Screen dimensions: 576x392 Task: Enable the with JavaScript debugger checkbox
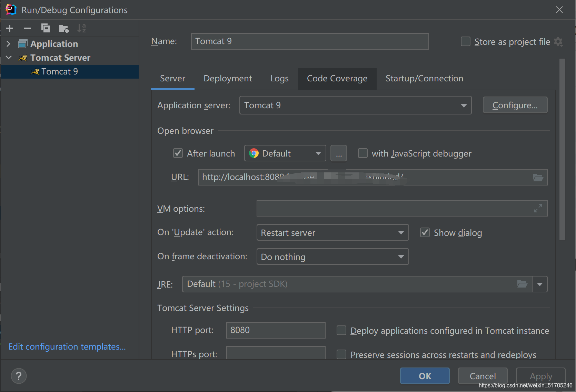point(363,153)
